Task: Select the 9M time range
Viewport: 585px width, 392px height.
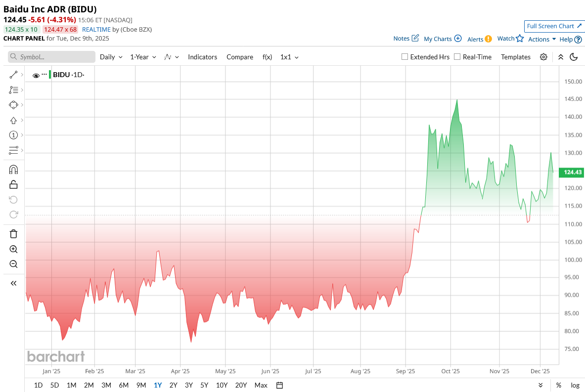Action: coord(141,385)
